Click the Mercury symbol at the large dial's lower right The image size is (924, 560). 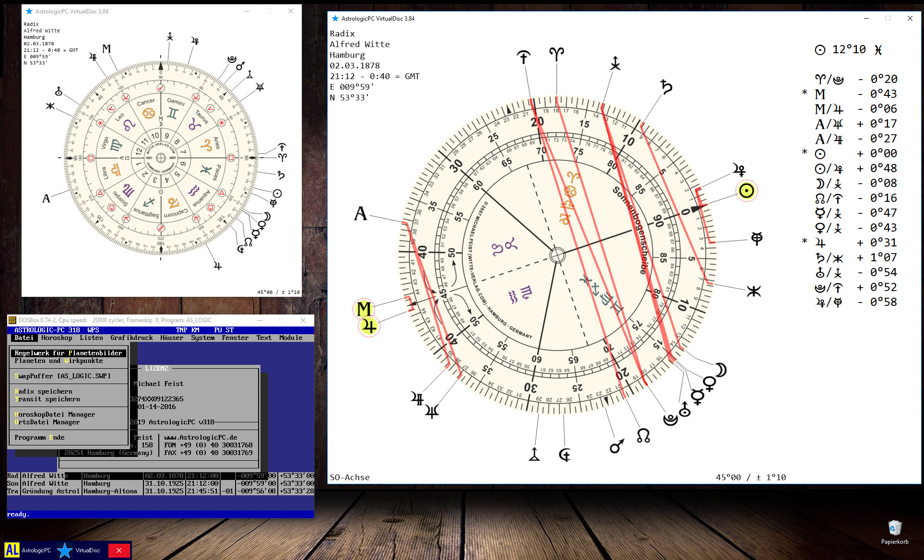coord(697,397)
